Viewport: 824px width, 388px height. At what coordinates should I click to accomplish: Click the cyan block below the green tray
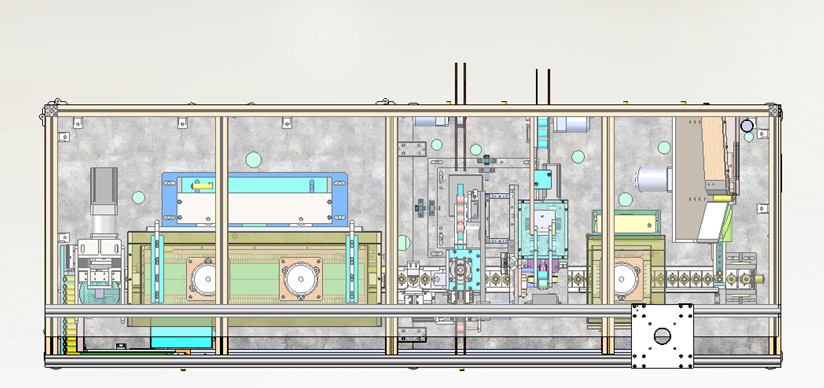[182, 336]
